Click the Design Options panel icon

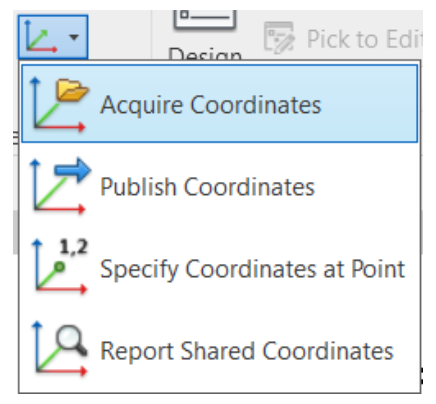(x=205, y=20)
